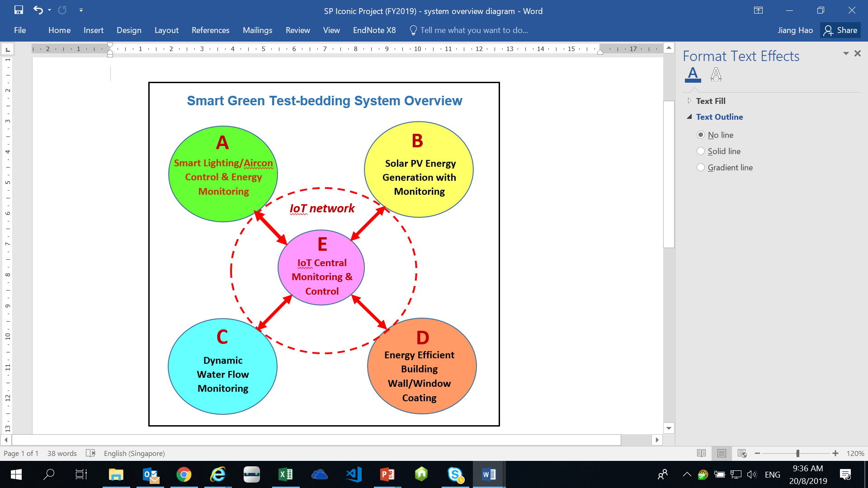The image size is (868, 488).
Task: Open the View tab
Action: (x=331, y=30)
